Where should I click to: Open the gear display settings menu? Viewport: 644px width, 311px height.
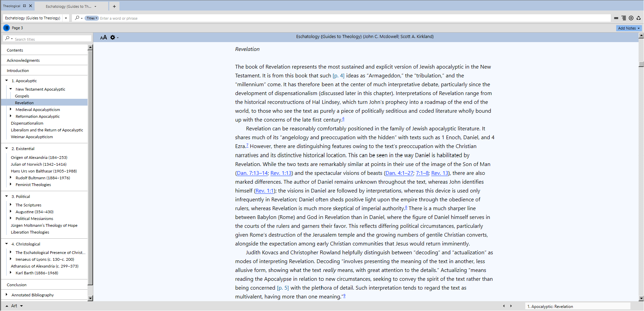pos(114,37)
